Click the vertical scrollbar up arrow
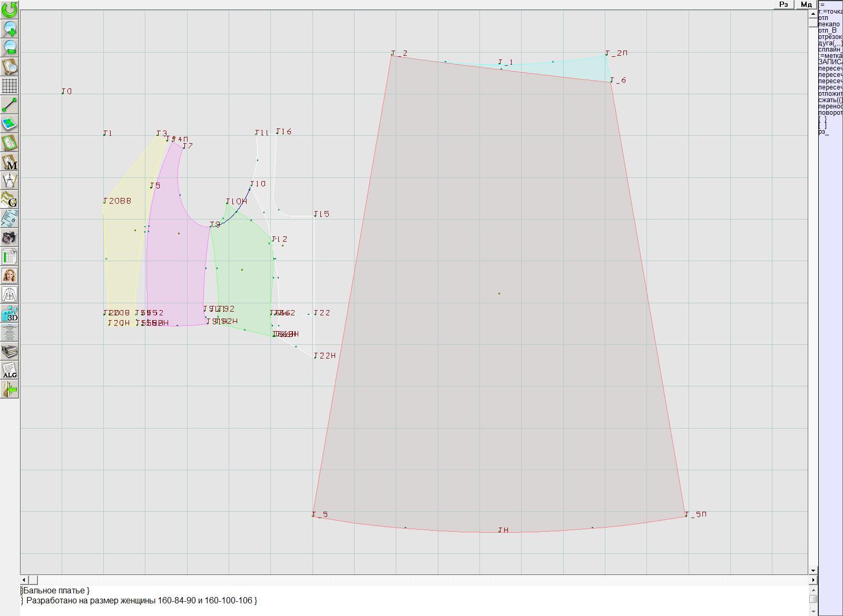 tap(813, 13)
